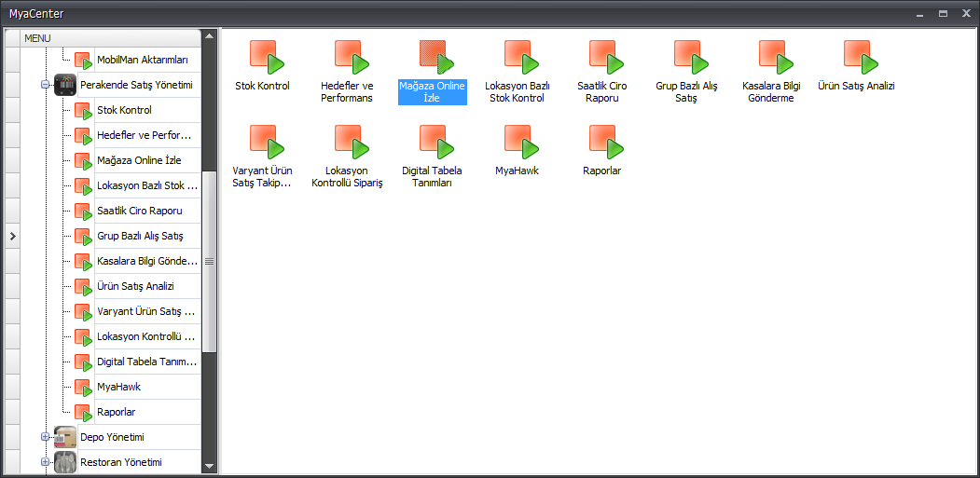The image size is (980, 478).
Task: Open Varyant Ürün Satış Takip large icon
Action: [x=267, y=142]
